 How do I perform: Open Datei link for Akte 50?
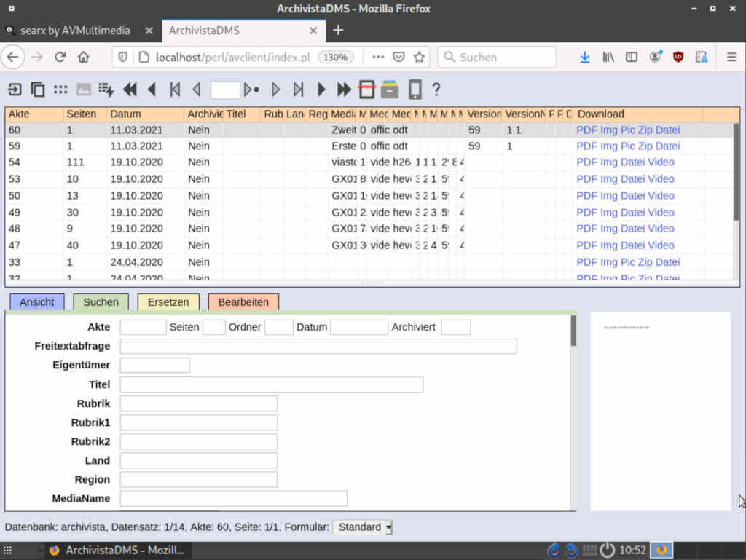pyautogui.click(x=633, y=195)
